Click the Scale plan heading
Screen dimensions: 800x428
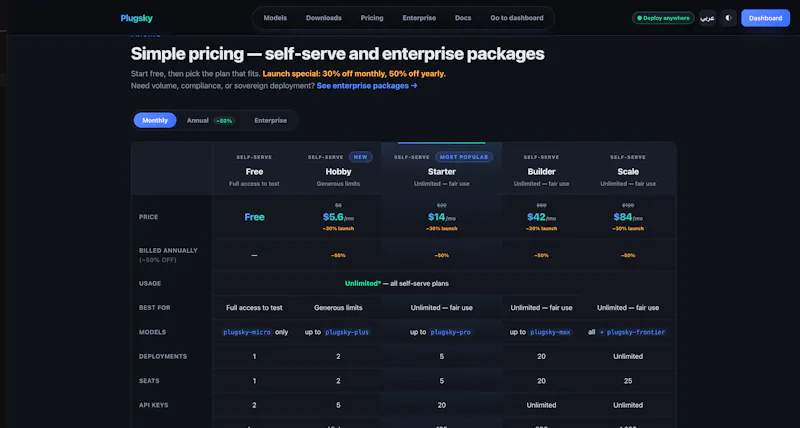pos(628,171)
